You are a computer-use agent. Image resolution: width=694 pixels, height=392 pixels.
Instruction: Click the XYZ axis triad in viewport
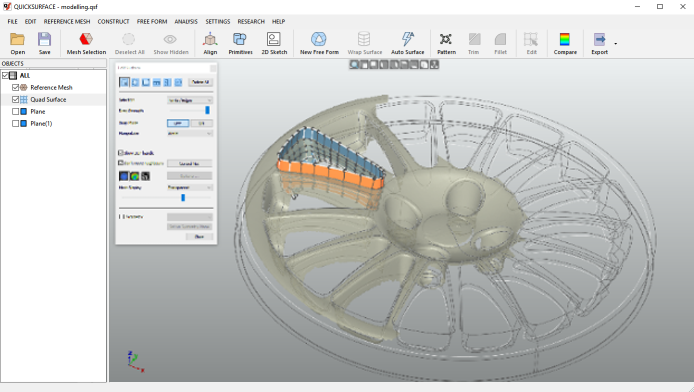(135, 361)
